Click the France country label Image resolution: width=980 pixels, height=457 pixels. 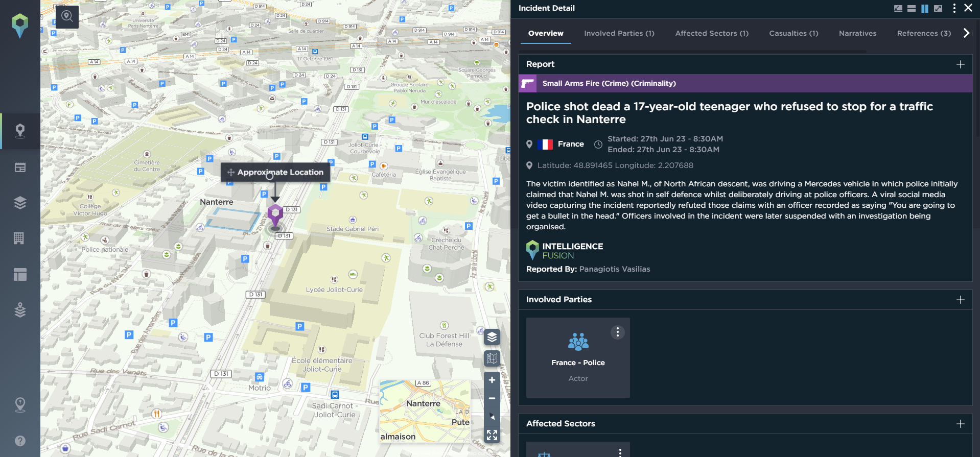tap(571, 144)
